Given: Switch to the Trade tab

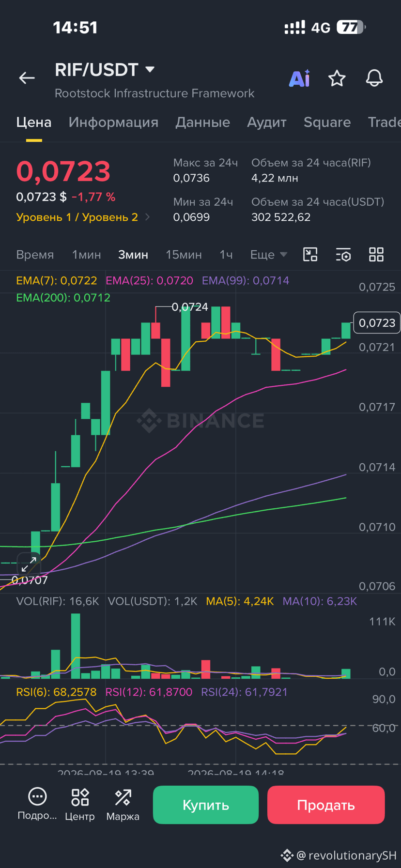Looking at the screenshot, I should tap(384, 122).
